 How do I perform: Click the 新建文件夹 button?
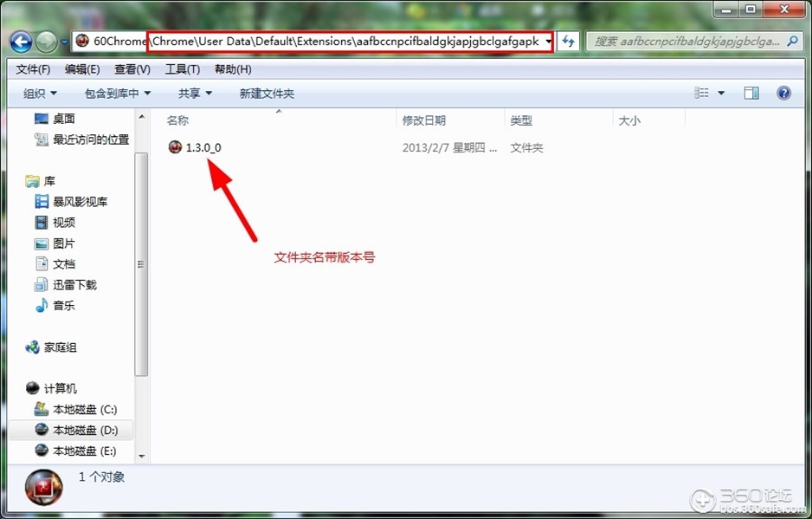(267, 94)
